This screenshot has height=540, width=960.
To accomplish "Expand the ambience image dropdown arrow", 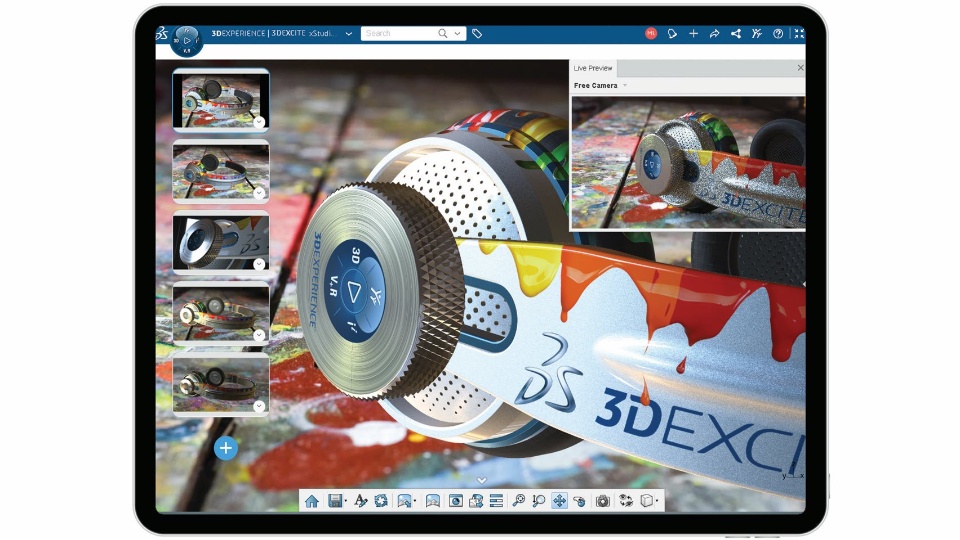I will (x=414, y=501).
